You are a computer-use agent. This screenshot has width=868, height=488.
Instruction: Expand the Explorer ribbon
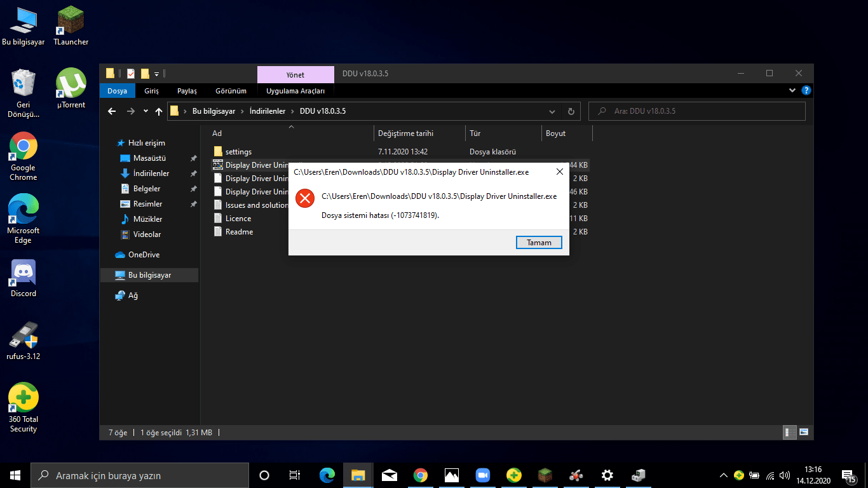click(792, 90)
